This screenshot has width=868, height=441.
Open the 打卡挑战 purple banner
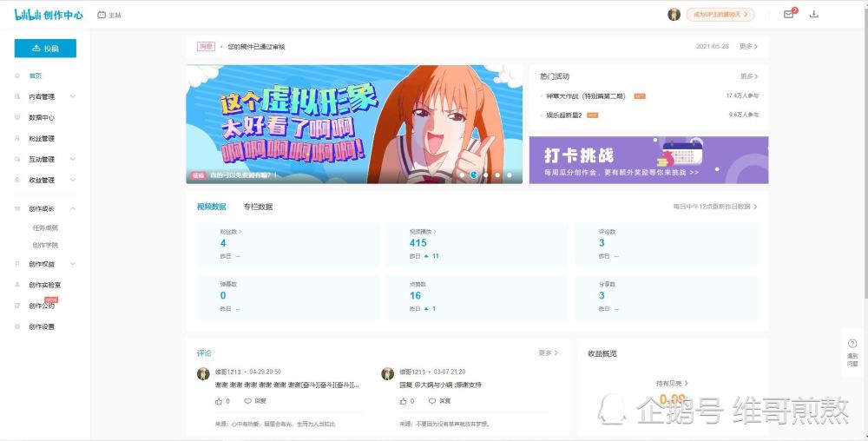(648, 160)
